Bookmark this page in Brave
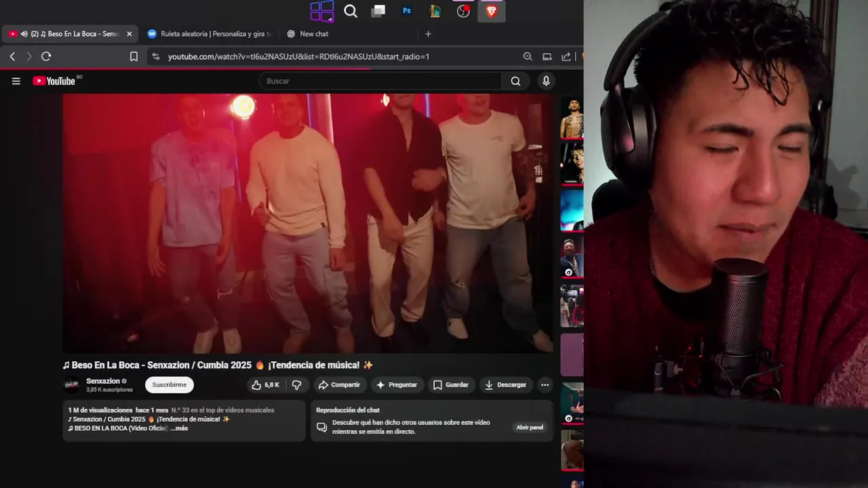The width and height of the screenshot is (868, 488). [x=134, y=57]
